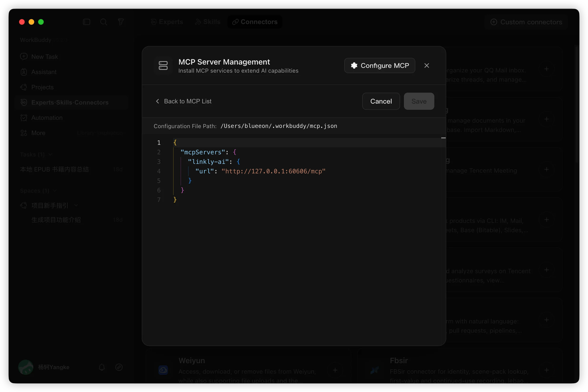Click the Weiyun cloud icon
The image size is (588, 392).
click(163, 370)
